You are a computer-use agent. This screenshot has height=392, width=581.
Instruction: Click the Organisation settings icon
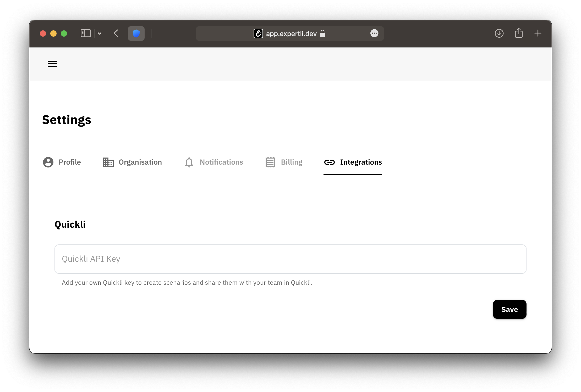[108, 162]
